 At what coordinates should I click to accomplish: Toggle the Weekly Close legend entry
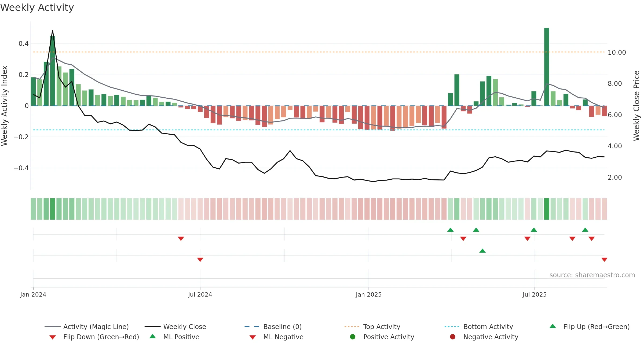[175, 327]
